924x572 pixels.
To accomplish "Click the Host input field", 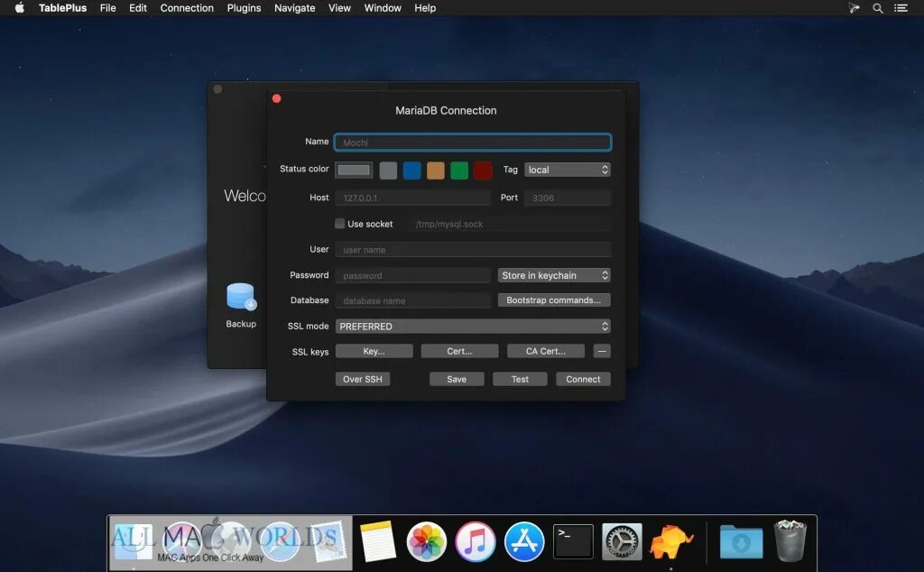I will point(412,198).
